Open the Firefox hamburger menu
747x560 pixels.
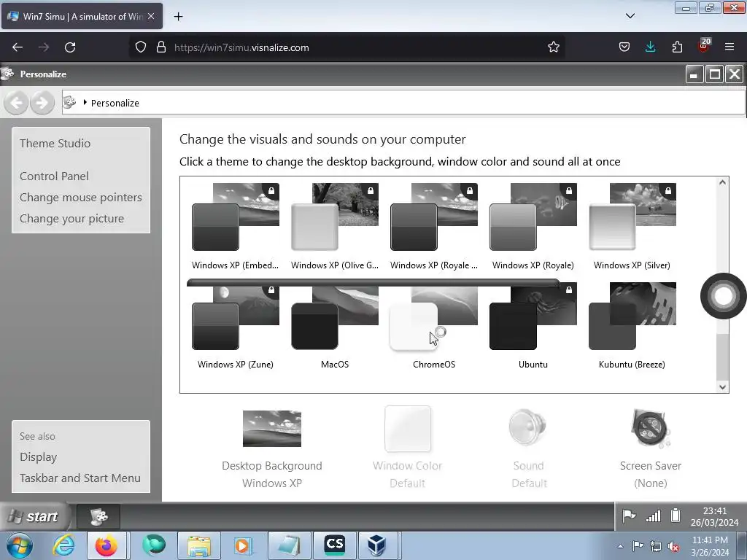tap(729, 47)
